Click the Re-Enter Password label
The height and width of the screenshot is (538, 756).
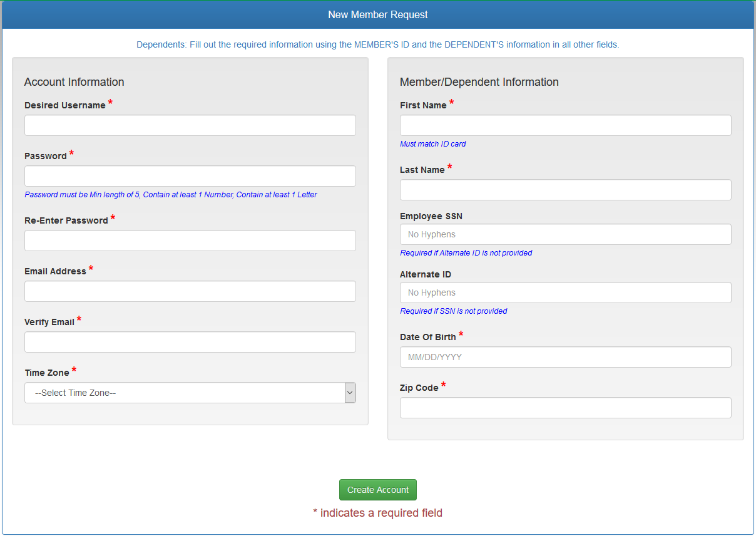tap(66, 220)
